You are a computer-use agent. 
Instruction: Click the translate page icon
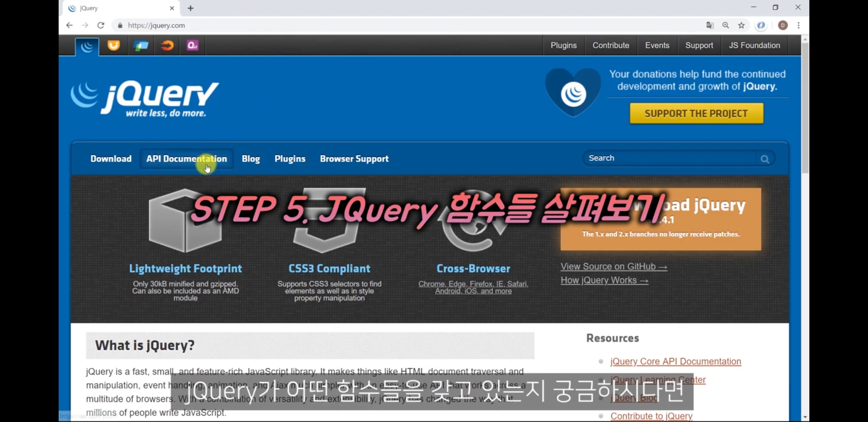coord(710,25)
